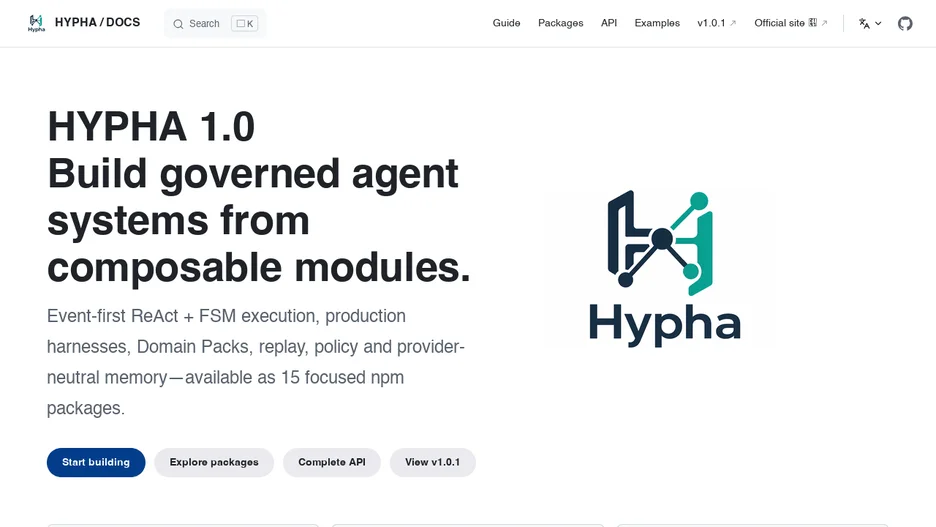Open the Packages menu item
The width and height of the screenshot is (936, 527).
[561, 23]
